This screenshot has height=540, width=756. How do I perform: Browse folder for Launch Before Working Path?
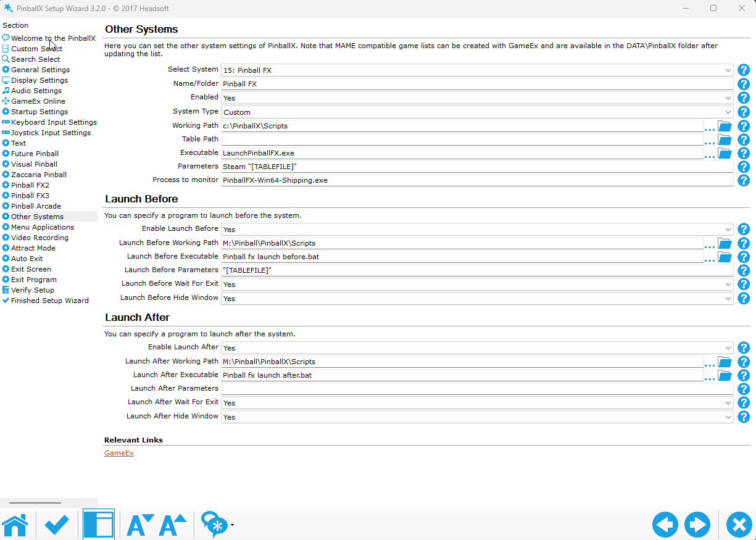[725, 243]
